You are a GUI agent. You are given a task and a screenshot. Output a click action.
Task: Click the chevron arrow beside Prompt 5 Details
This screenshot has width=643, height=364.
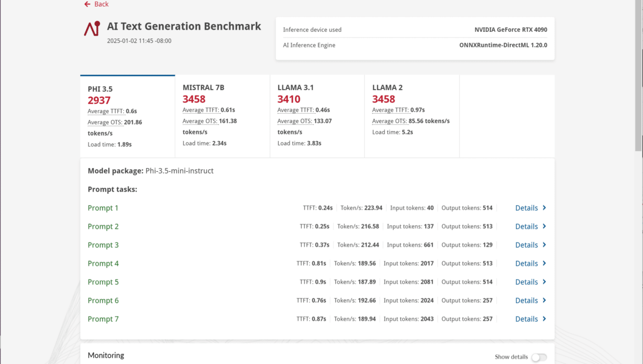(x=544, y=282)
